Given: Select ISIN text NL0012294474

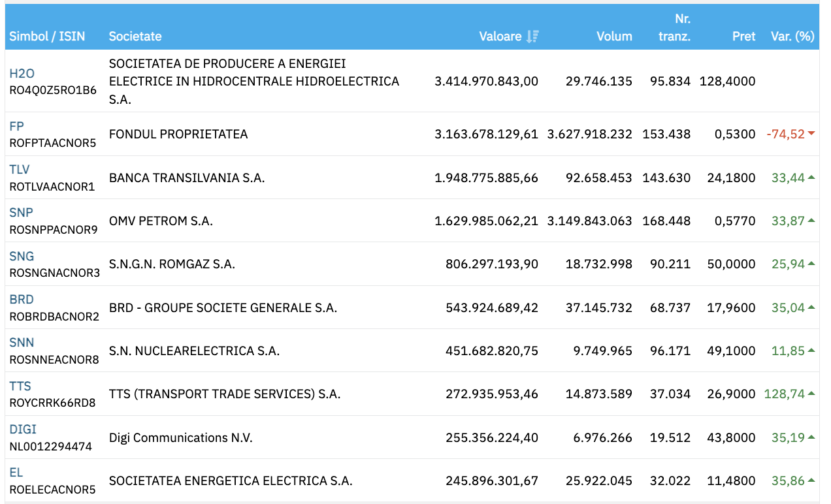Looking at the screenshot, I should 50,447.
